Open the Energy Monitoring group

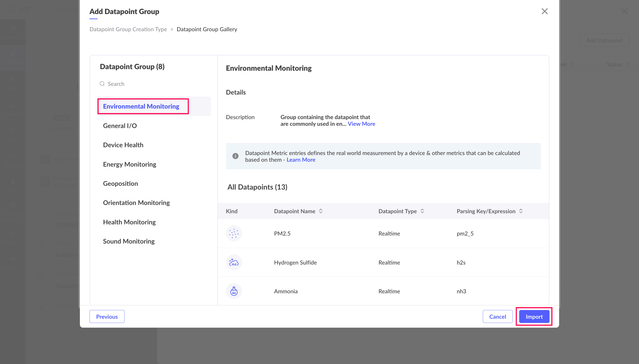pos(129,164)
